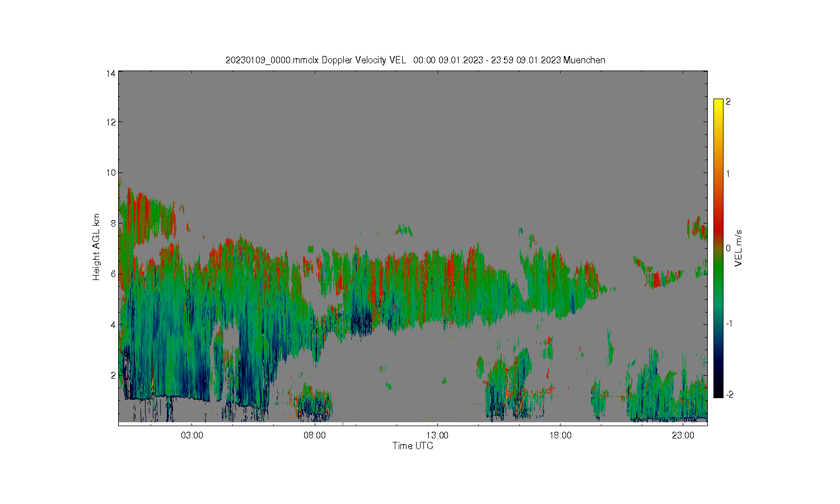
Task: Click the small cloud patch at 11:30 near 8 km
Action: (404, 230)
